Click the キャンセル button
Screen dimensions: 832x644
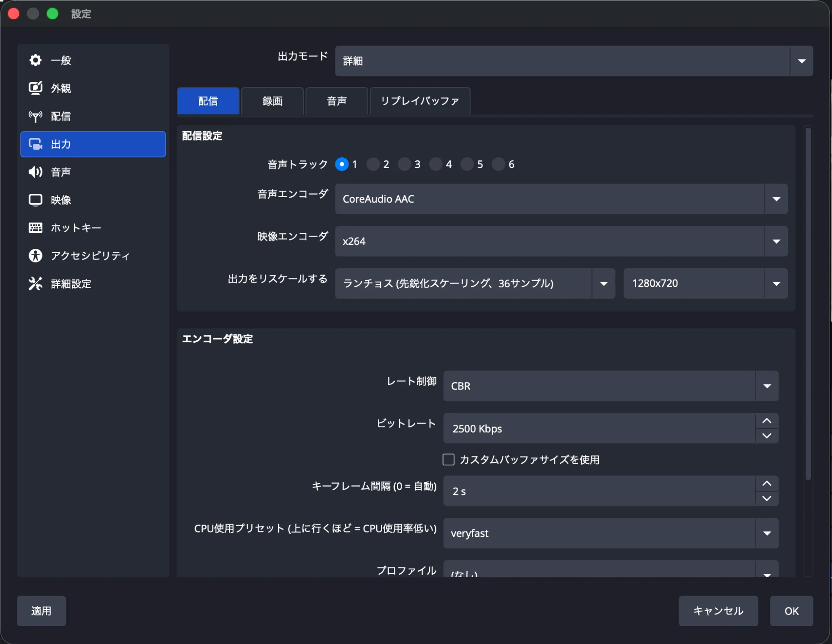pos(718,611)
